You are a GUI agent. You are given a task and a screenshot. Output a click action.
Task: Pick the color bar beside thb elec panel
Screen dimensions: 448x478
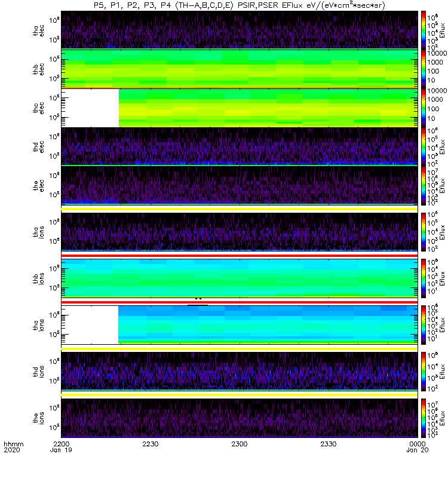(x=424, y=69)
